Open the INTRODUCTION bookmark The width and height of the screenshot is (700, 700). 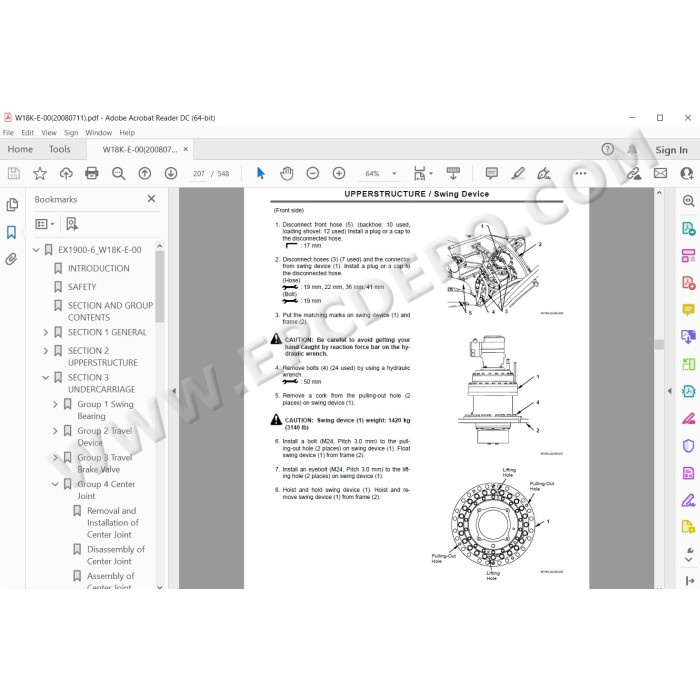coord(99,269)
